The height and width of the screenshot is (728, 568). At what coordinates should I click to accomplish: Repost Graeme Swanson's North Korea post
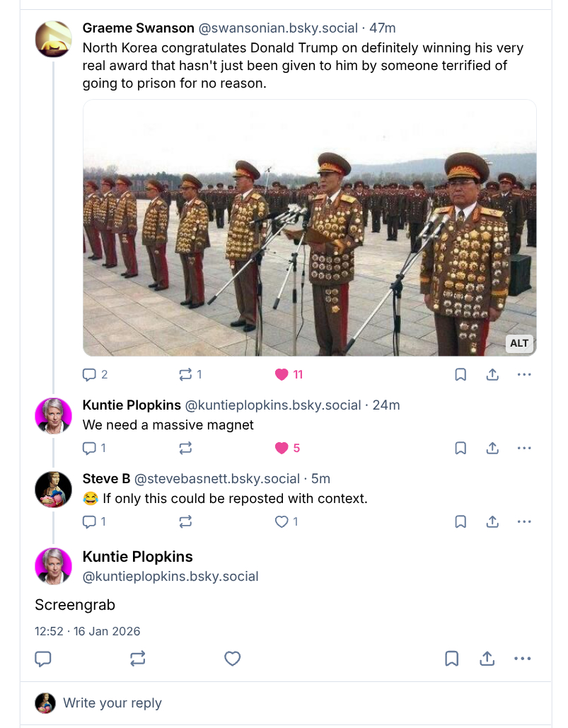(x=186, y=374)
